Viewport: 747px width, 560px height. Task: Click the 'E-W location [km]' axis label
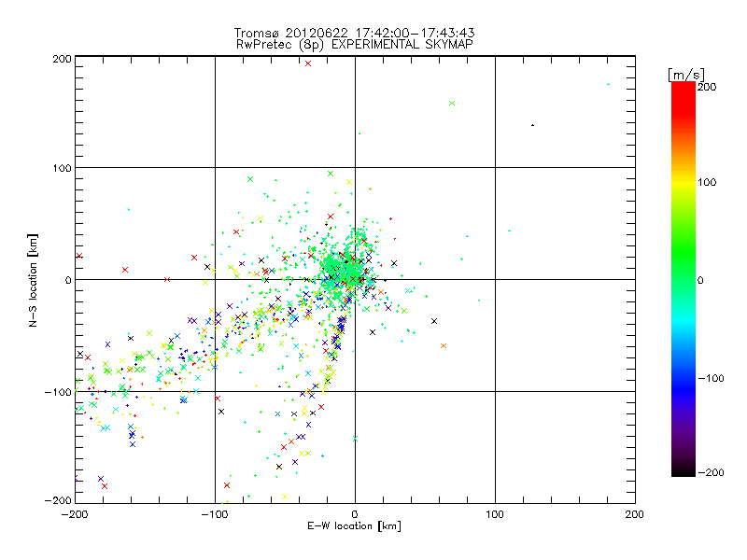coord(354,526)
